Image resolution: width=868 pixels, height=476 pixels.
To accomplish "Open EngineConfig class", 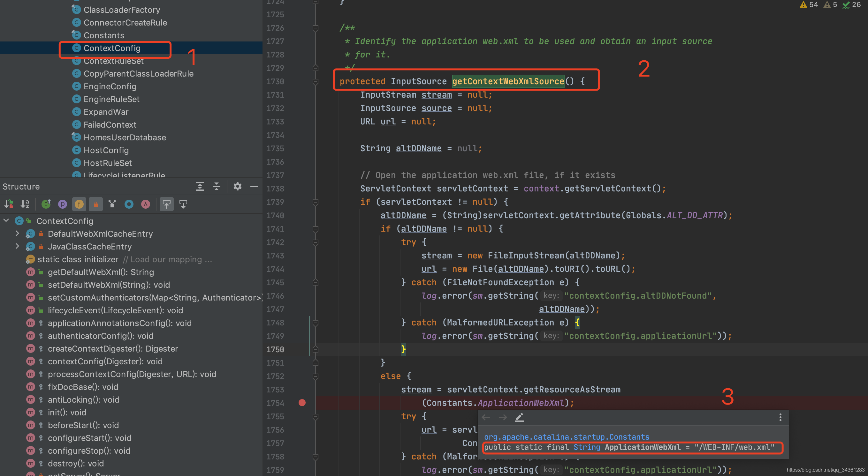I will click(110, 86).
